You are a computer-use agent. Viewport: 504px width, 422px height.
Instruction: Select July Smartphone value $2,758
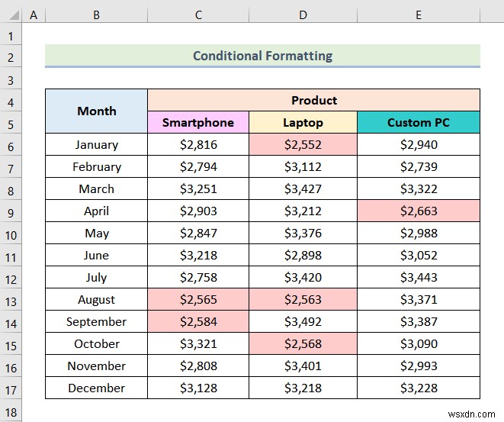(x=198, y=277)
